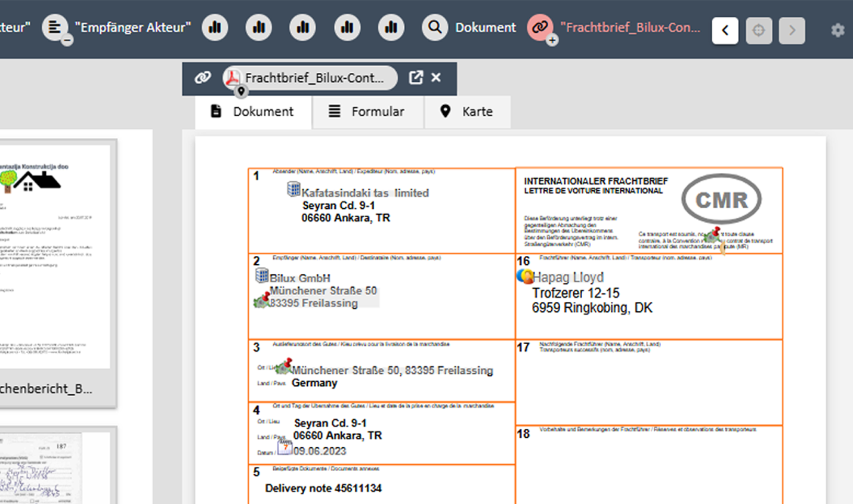
Task: Click "Delivery note 45611134" text
Action: [323, 488]
